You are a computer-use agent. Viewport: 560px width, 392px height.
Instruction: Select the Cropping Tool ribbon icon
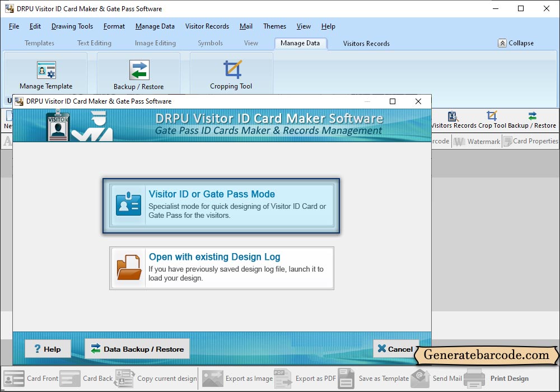[232, 69]
